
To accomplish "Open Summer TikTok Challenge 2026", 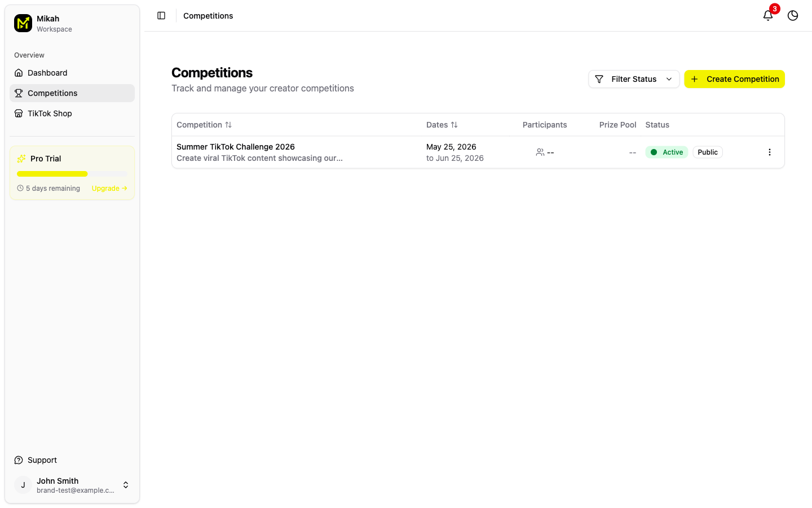I will (x=236, y=147).
